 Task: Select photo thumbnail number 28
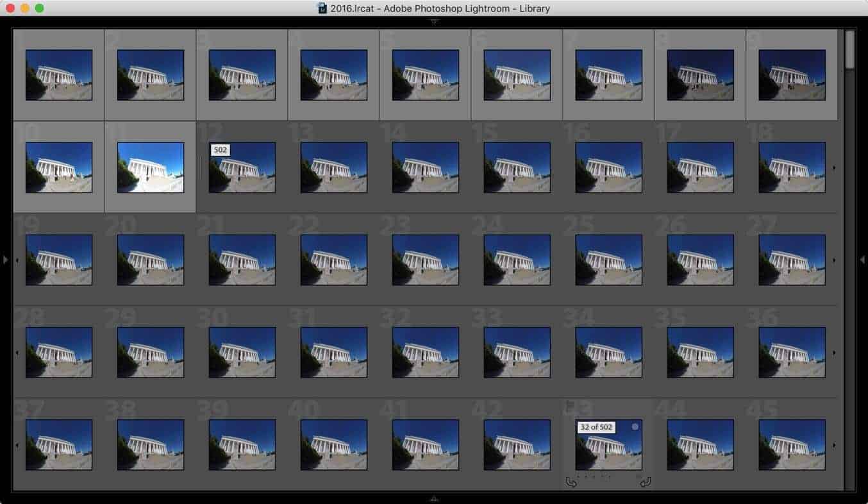click(x=59, y=352)
